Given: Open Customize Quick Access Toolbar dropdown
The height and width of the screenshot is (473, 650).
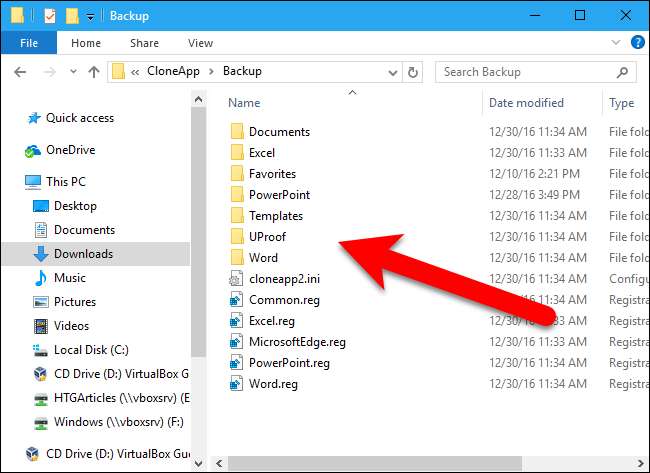Looking at the screenshot, I should point(90,17).
